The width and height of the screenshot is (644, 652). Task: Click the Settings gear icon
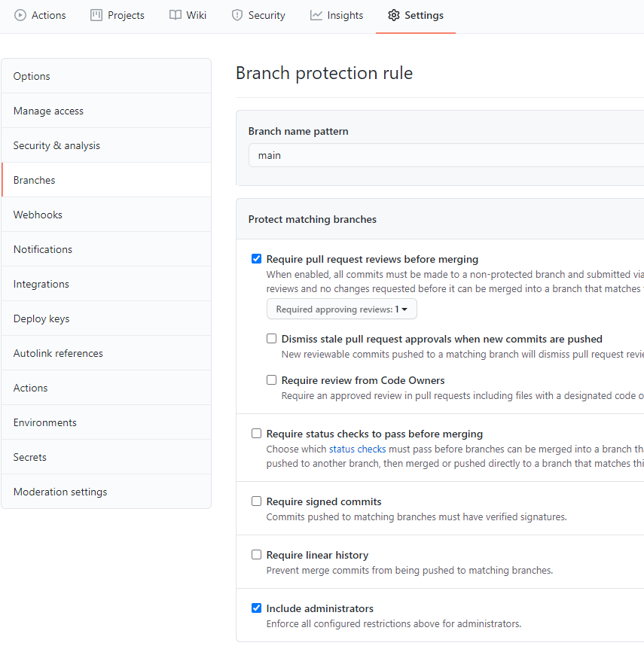coord(393,15)
